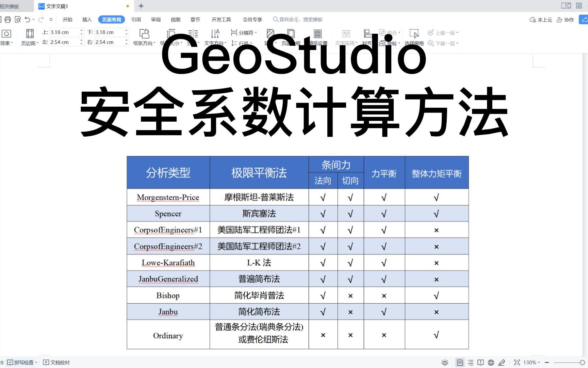
Task: Click the zoom out minus button
Action: (547, 362)
